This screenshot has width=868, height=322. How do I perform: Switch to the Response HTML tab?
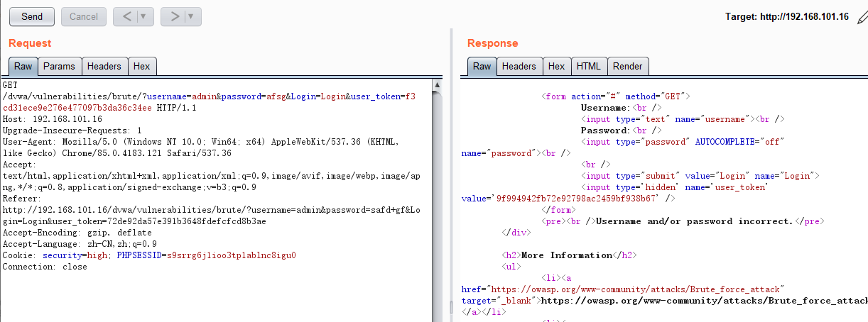589,66
